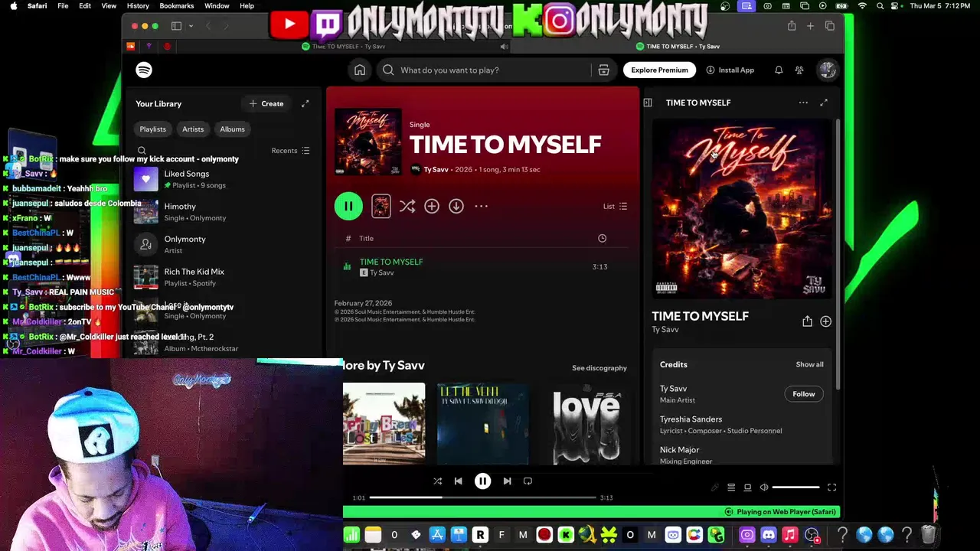Image resolution: width=980 pixels, height=551 pixels.
Task: Search in Your Library magnifier icon
Action: pos(142,151)
